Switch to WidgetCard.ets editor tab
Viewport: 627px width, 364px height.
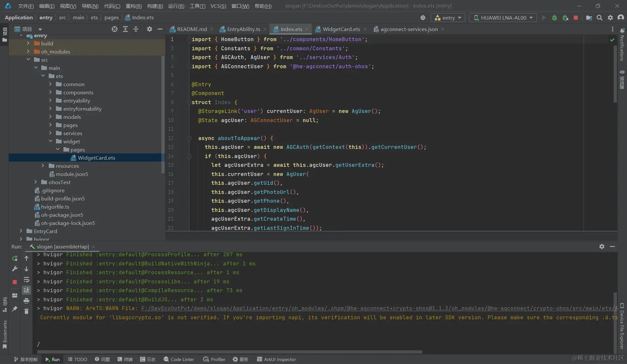tap(341, 29)
